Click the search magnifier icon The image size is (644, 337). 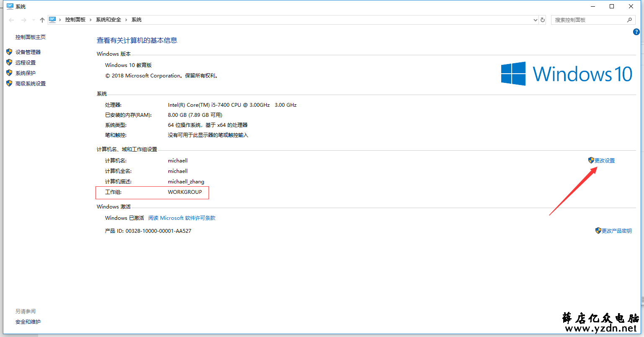tap(629, 20)
